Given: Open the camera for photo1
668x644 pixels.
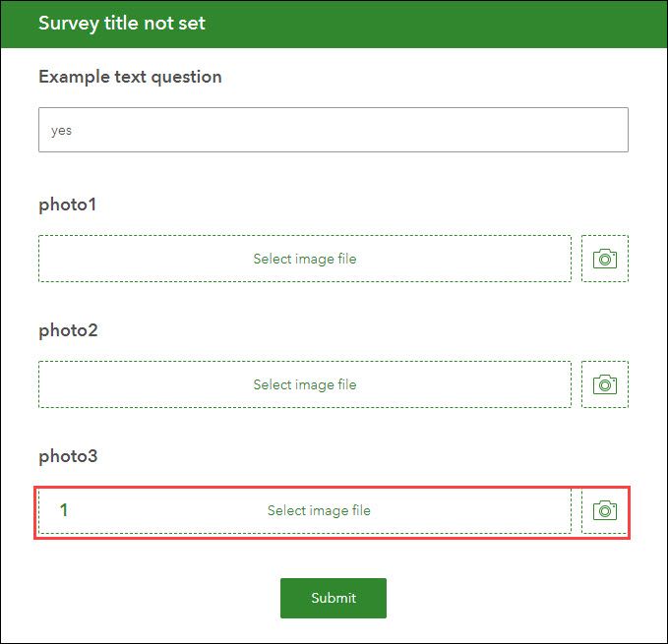Looking at the screenshot, I should (605, 259).
